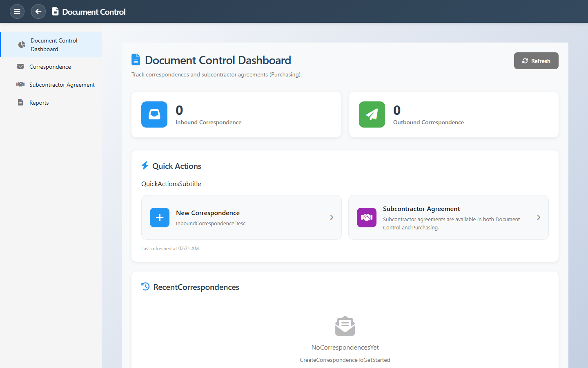
Task: Open Document Control Dashboard menu item
Action: click(53, 45)
